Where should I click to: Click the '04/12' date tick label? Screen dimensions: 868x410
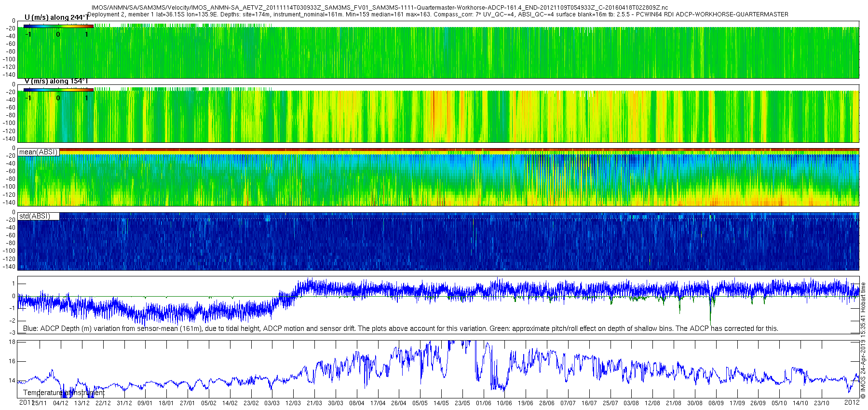click(60, 403)
